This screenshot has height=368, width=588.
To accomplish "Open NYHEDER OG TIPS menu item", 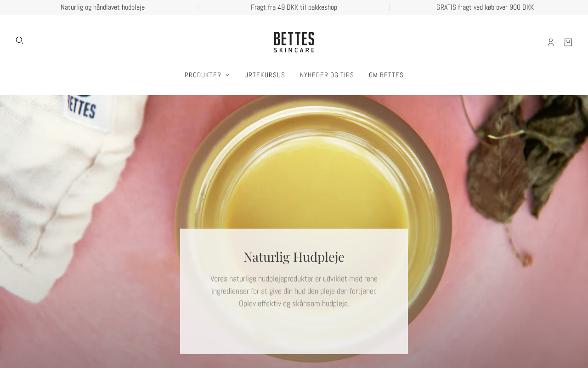I will tap(327, 75).
